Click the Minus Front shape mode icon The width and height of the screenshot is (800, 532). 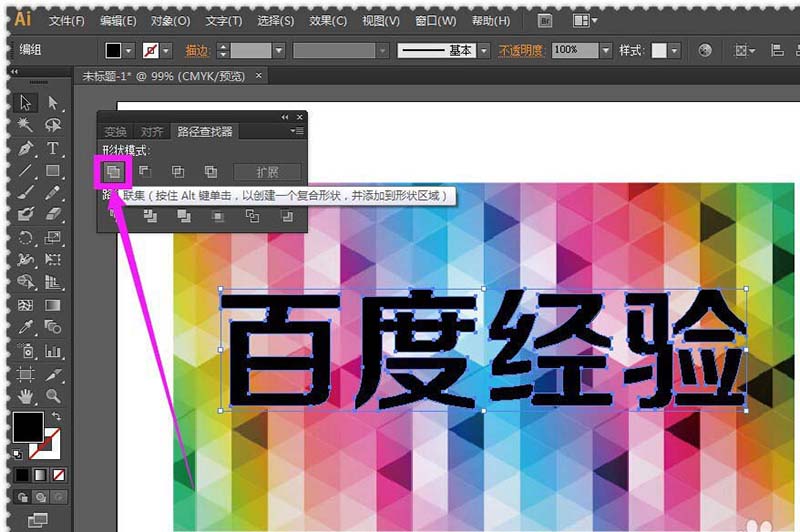[x=145, y=172]
